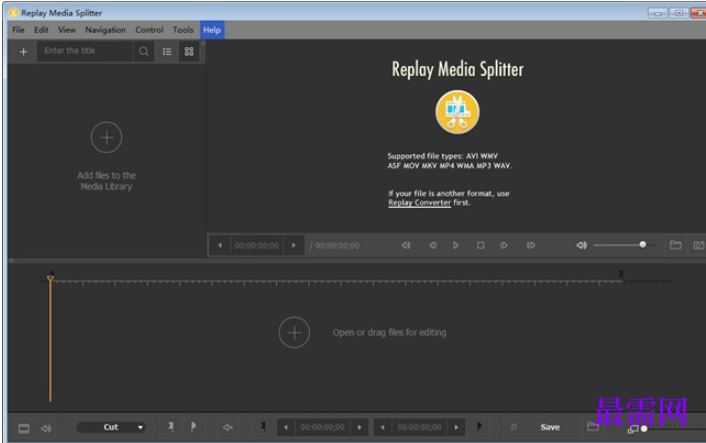Image resolution: width=706 pixels, height=443 pixels.
Task: Click the previous-frame button left of Play
Action: (x=433, y=245)
